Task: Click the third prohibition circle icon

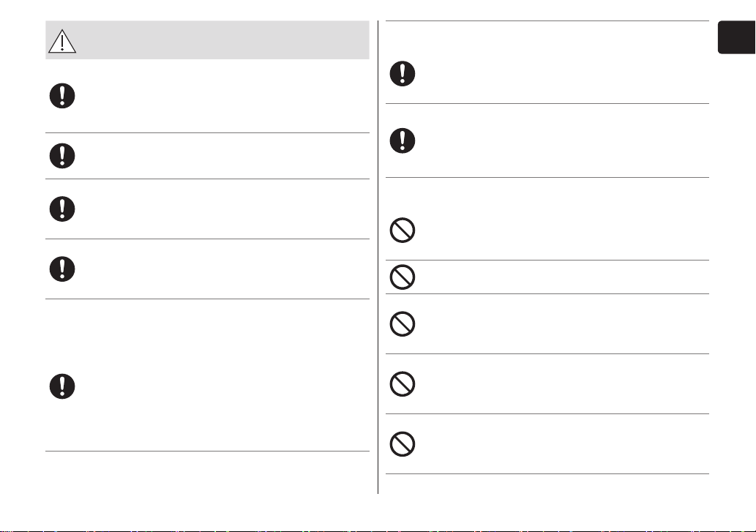Action: tap(403, 324)
